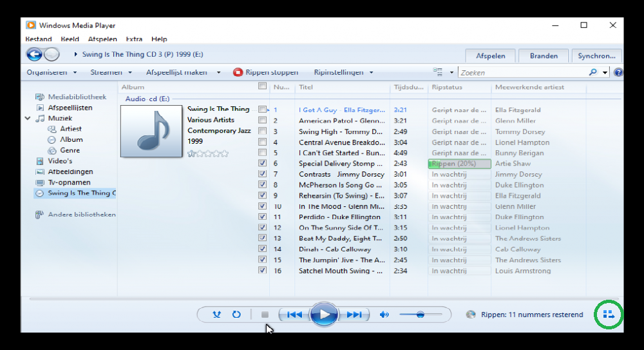Select Video's in the sidebar
Image resolution: width=644 pixels, height=350 pixels.
60,160
